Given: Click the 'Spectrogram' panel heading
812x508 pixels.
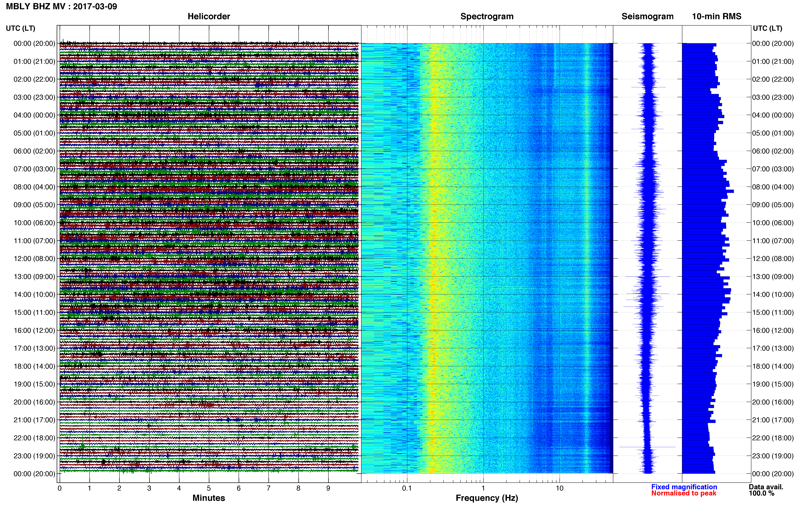Looking at the screenshot, I should click(487, 16).
